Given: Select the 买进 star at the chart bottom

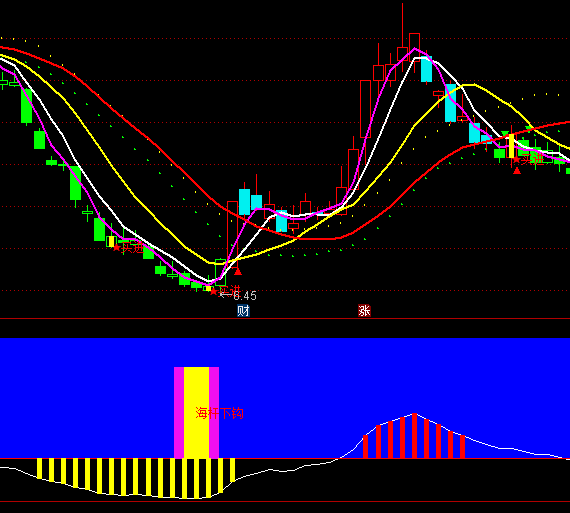Looking at the screenshot, I should (214, 291).
